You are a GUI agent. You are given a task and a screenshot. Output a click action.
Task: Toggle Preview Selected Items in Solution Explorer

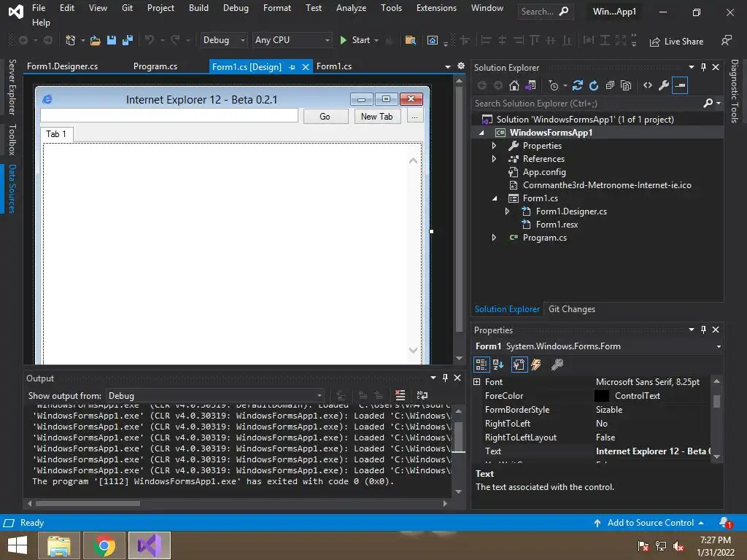680,85
